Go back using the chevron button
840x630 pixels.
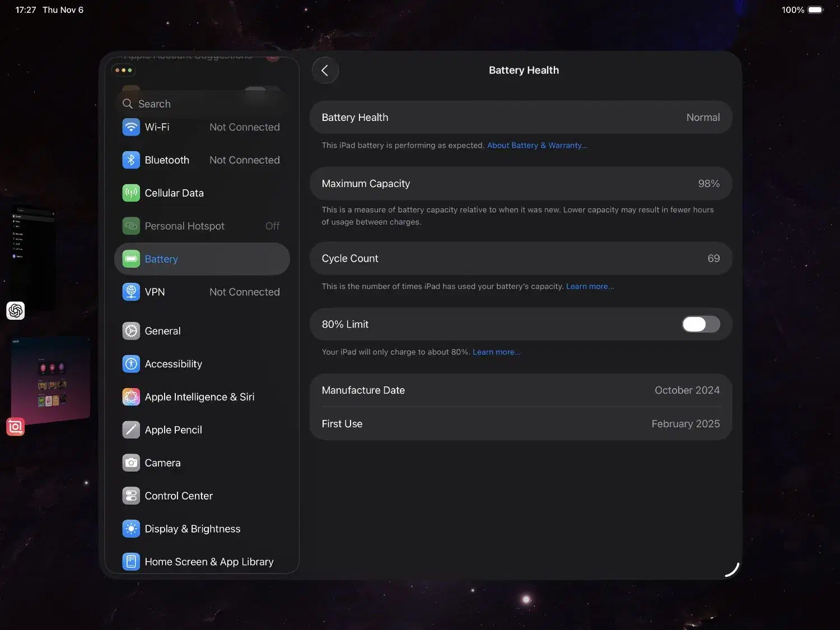point(325,71)
